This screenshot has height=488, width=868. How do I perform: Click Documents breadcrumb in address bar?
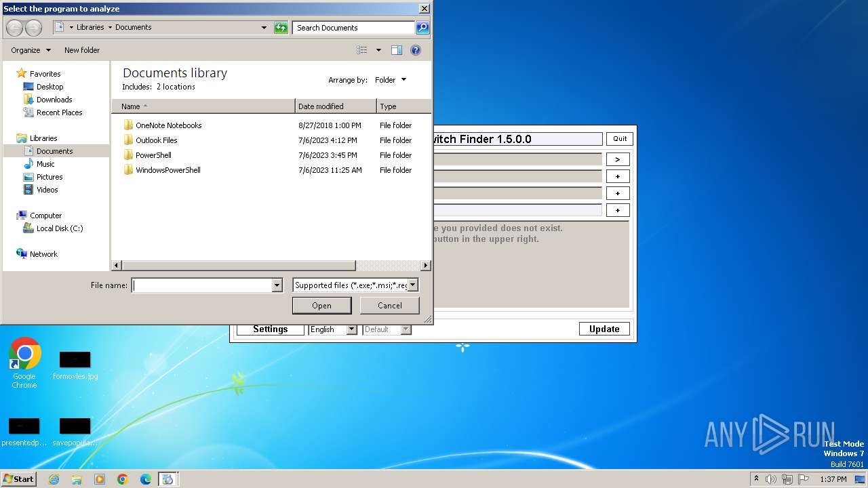click(134, 27)
